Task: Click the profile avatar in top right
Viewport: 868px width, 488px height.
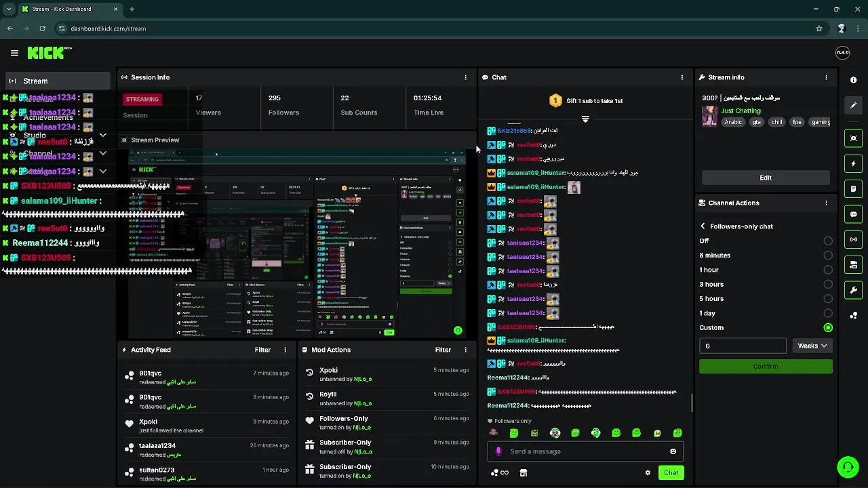Action: point(842,53)
